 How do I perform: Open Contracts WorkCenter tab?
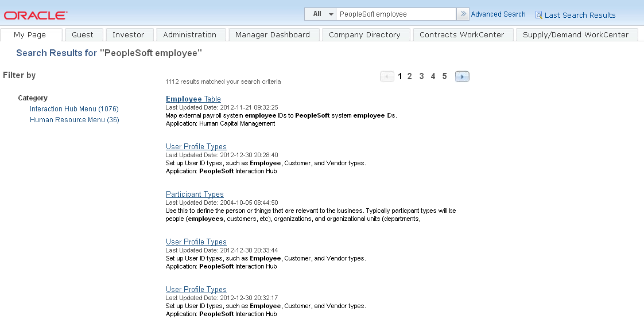[462, 35]
